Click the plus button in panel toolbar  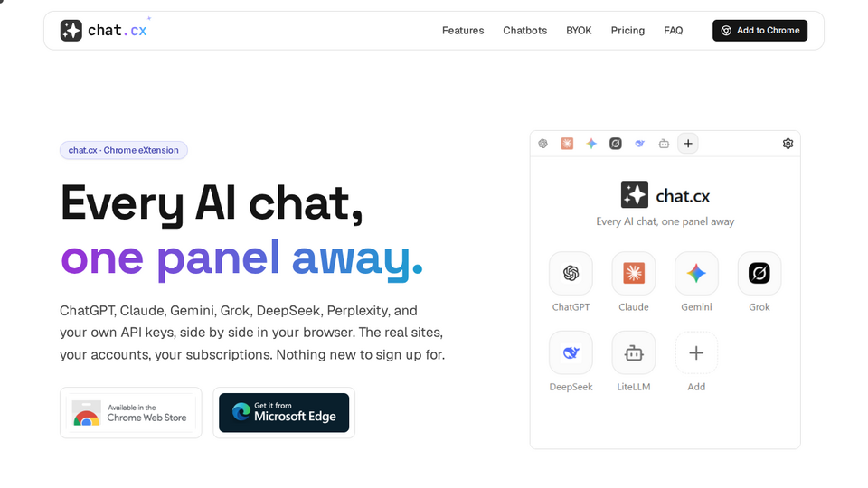688,144
